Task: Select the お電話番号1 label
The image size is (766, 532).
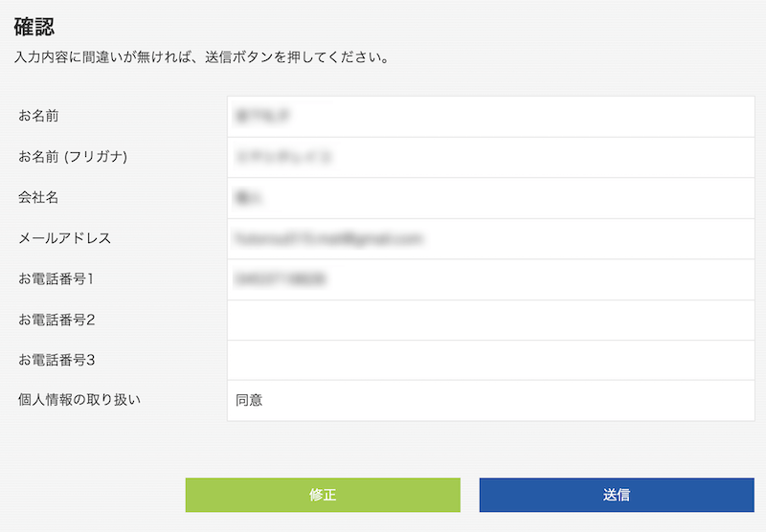Action: pos(56,278)
